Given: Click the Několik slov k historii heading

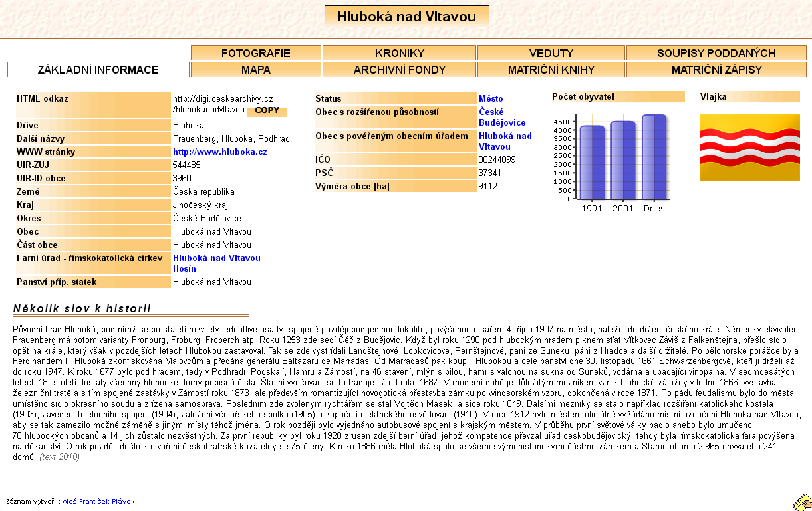Looking at the screenshot, I should (82, 309).
